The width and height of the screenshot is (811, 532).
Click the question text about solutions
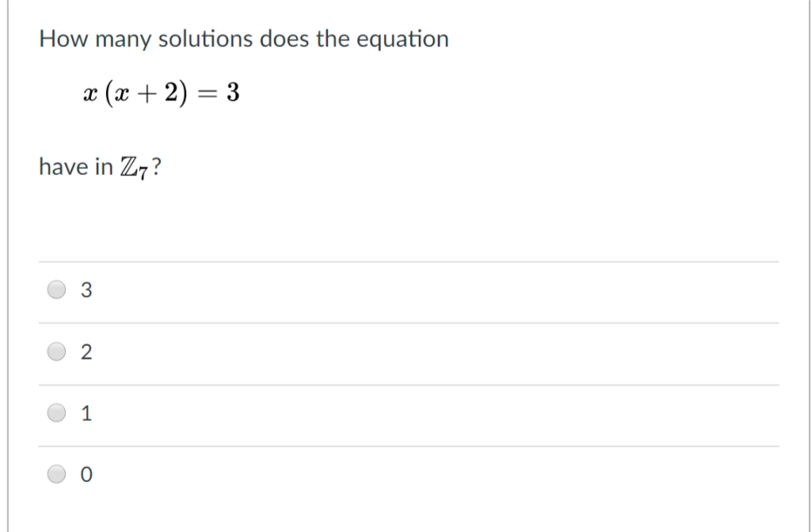[243, 38]
